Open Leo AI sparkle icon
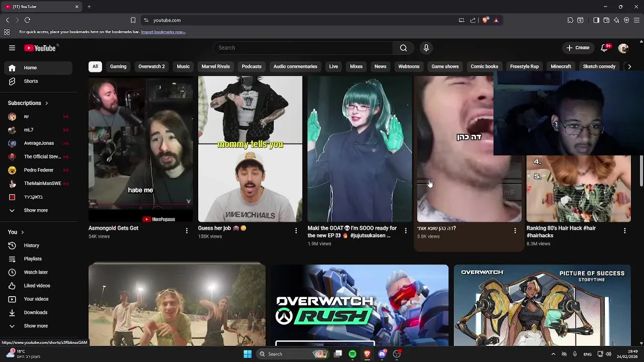Image resolution: width=644 pixels, height=362 pixels. coord(616,20)
